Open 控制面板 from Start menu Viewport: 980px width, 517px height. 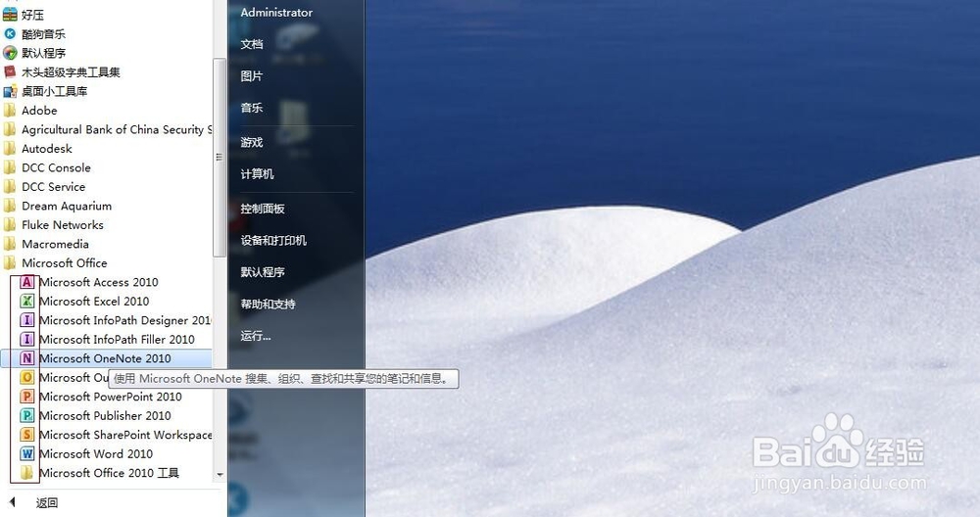tap(263, 209)
